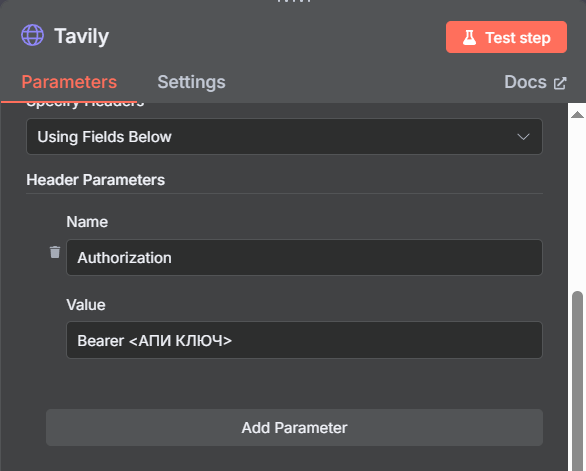The width and height of the screenshot is (586, 471).
Task: Click the Tavily node title text
Action: (81, 37)
